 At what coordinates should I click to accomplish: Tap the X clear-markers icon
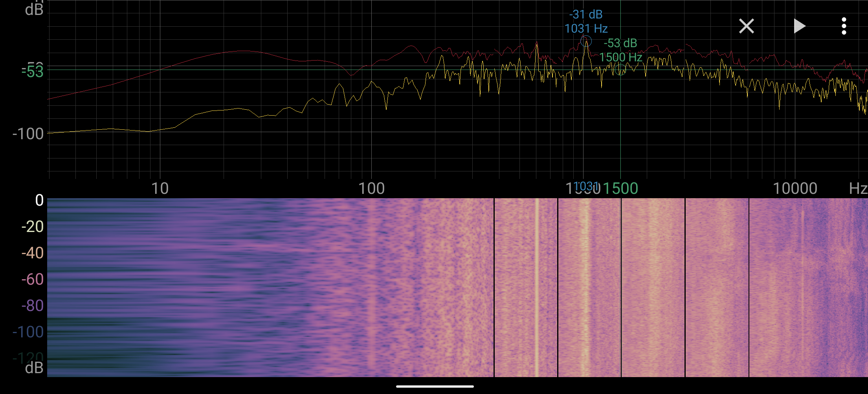pos(746,26)
